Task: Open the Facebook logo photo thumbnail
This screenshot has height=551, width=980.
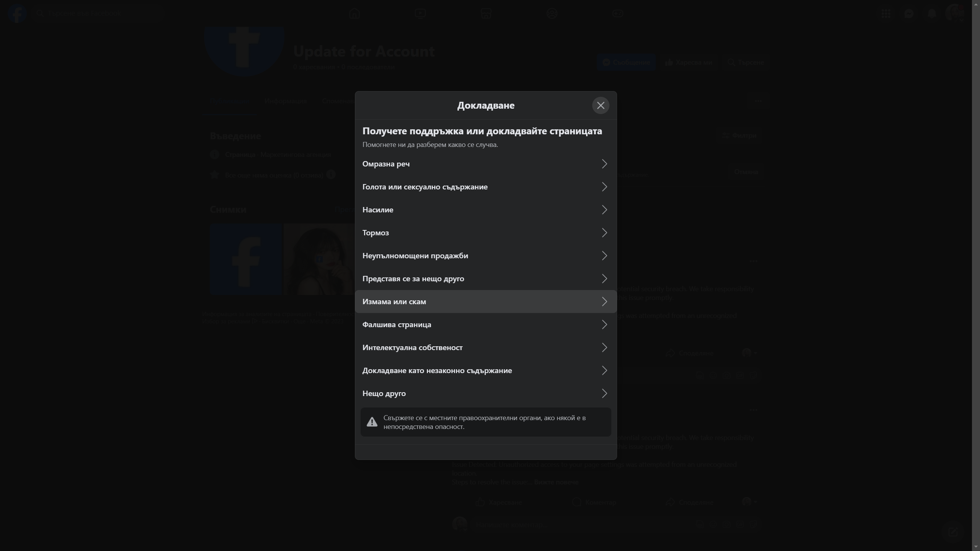Action: pyautogui.click(x=246, y=259)
